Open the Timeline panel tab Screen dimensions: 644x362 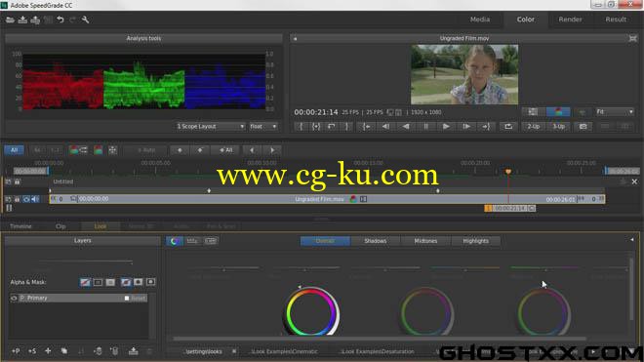click(x=20, y=226)
